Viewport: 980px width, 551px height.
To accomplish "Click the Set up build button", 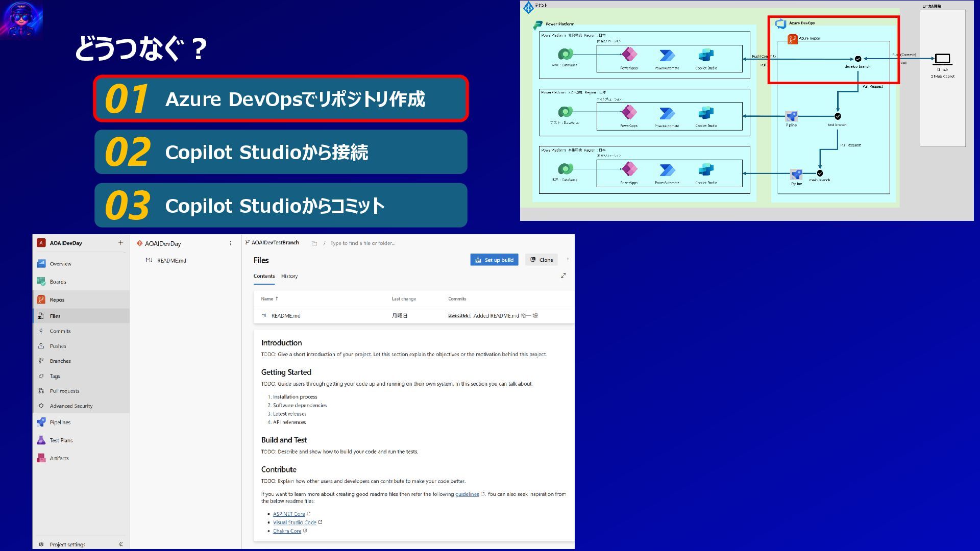I will 494,260.
